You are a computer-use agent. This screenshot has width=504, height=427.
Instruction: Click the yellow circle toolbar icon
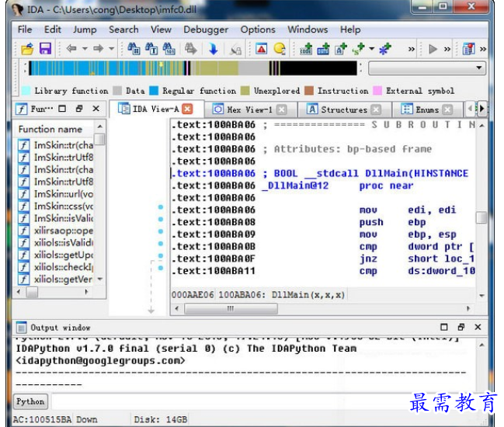click(x=280, y=49)
